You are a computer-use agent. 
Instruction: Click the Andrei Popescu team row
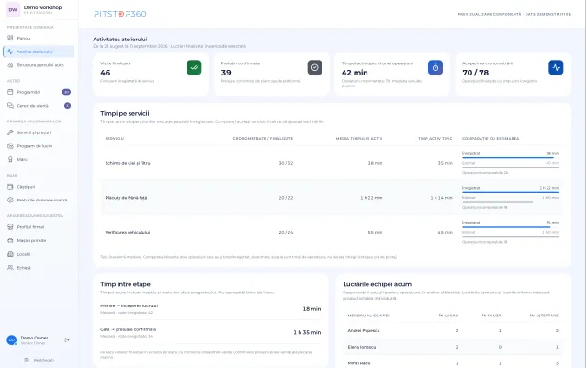[x=453, y=331]
